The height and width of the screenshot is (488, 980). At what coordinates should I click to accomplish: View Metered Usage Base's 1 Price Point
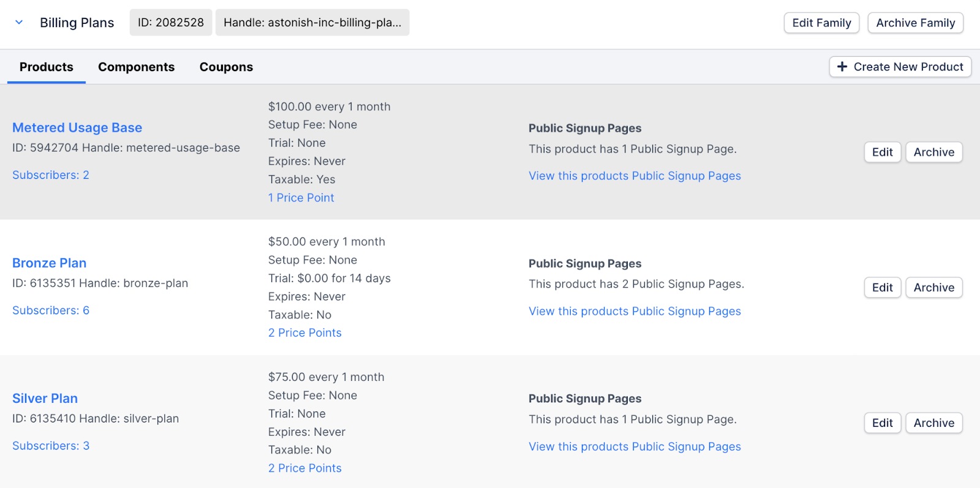point(301,198)
